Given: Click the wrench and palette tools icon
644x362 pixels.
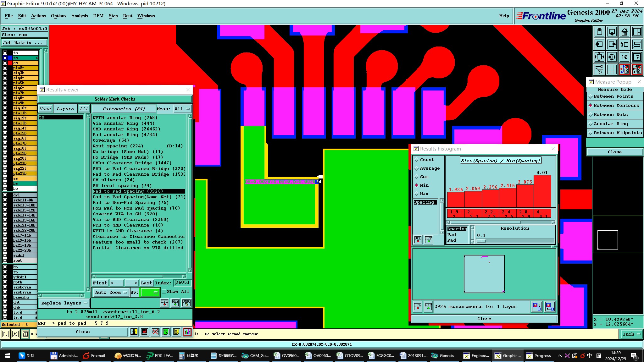Looking at the screenshot, I should [599, 69].
